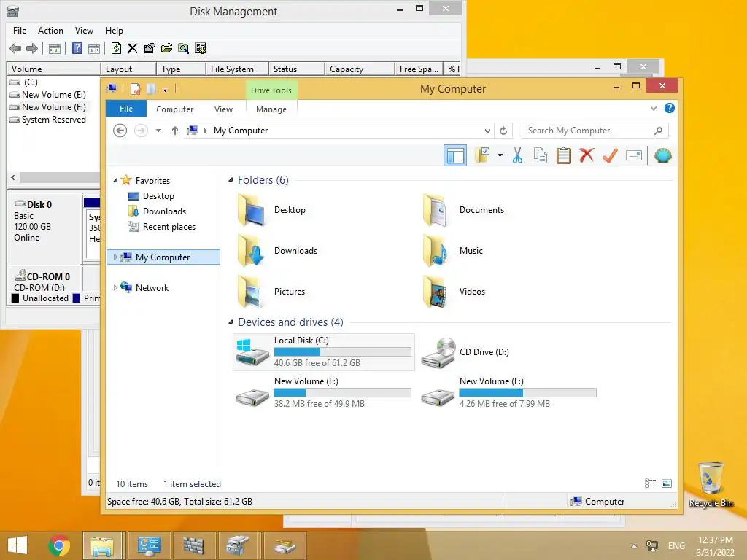Click the Forward arrow in Disk Management toolbar
The image size is (747, 560).
pyautogui.click(x=32, y=48)
